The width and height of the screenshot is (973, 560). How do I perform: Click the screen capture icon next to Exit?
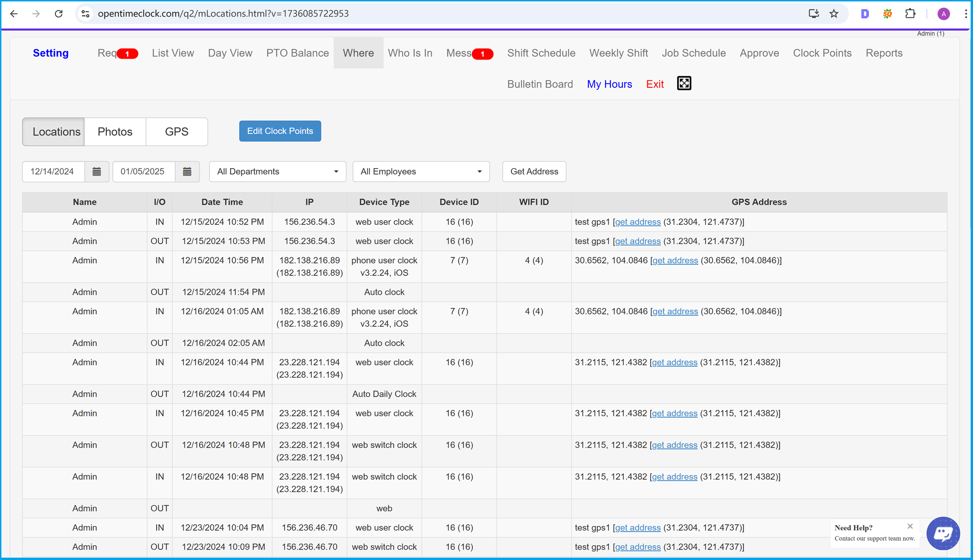pos(684,84)
